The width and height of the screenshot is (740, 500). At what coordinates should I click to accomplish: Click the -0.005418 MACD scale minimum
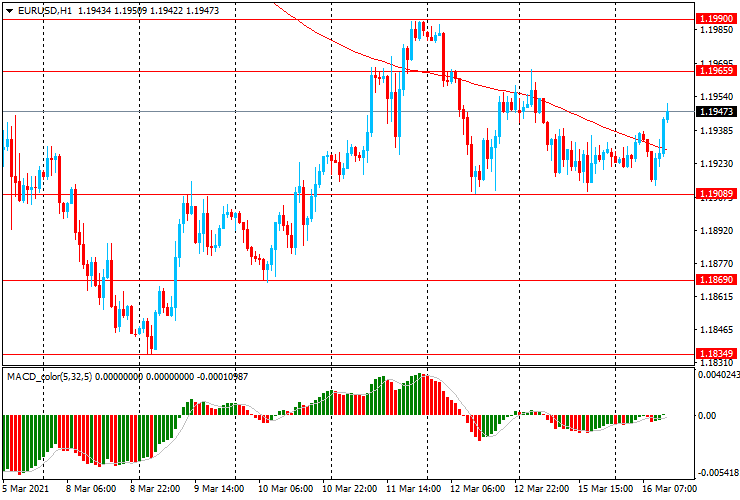718,473
